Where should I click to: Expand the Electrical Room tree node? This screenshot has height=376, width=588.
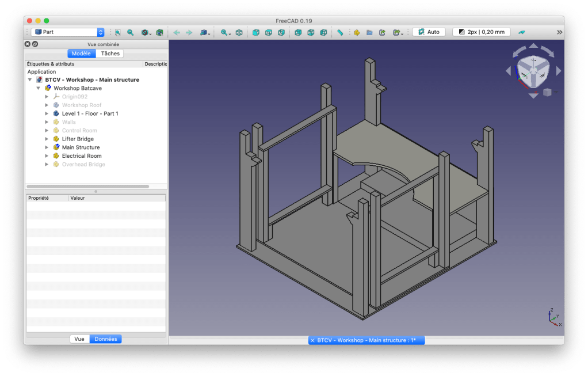[47, 156]
